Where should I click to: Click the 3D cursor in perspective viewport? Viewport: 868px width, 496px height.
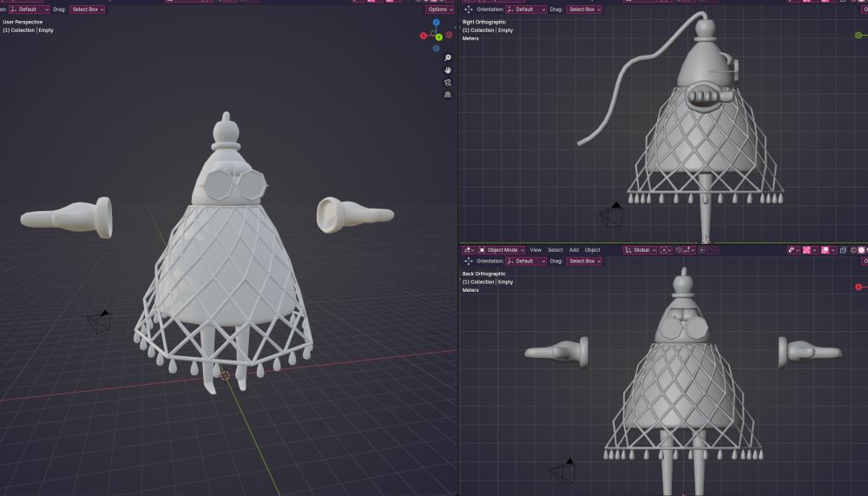click(x=225, y=376)
